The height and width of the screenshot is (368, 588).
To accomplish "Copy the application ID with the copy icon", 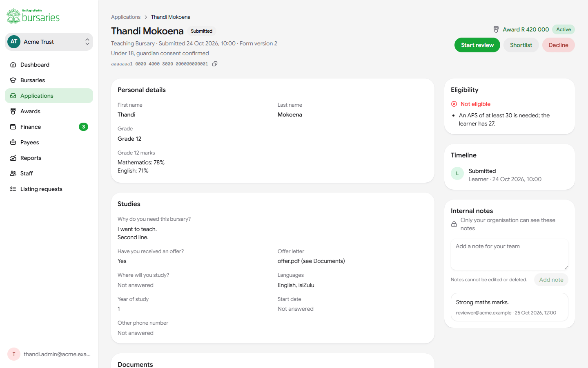I will (215, 64).
